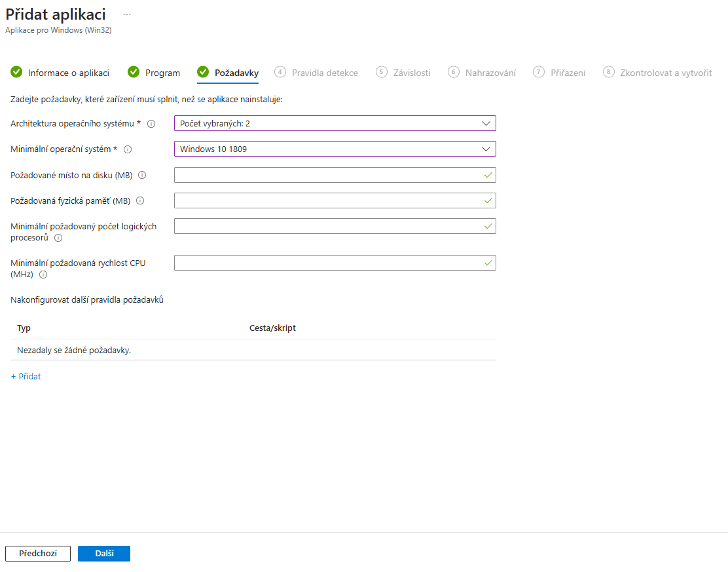Expand Architektura operačního systému dropdown
Viewport: 728px width, 572px height.
point(335,123)
